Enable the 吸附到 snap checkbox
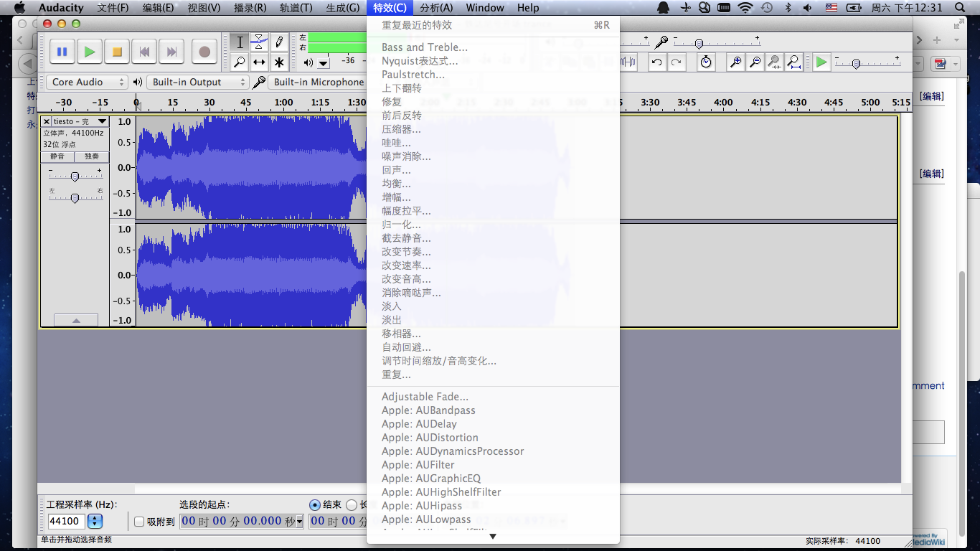 coord(139,522)
